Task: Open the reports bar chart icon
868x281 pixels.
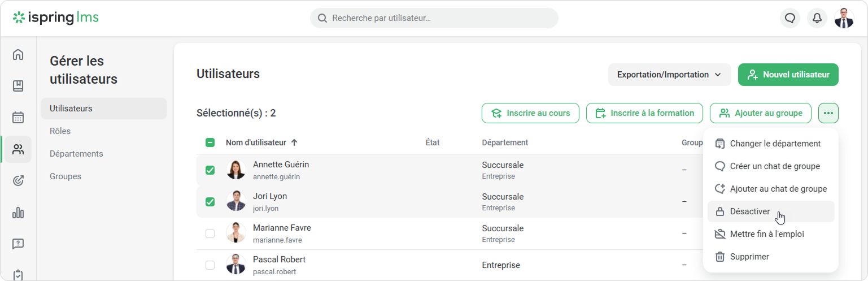Action: click(x=18, y=213)
